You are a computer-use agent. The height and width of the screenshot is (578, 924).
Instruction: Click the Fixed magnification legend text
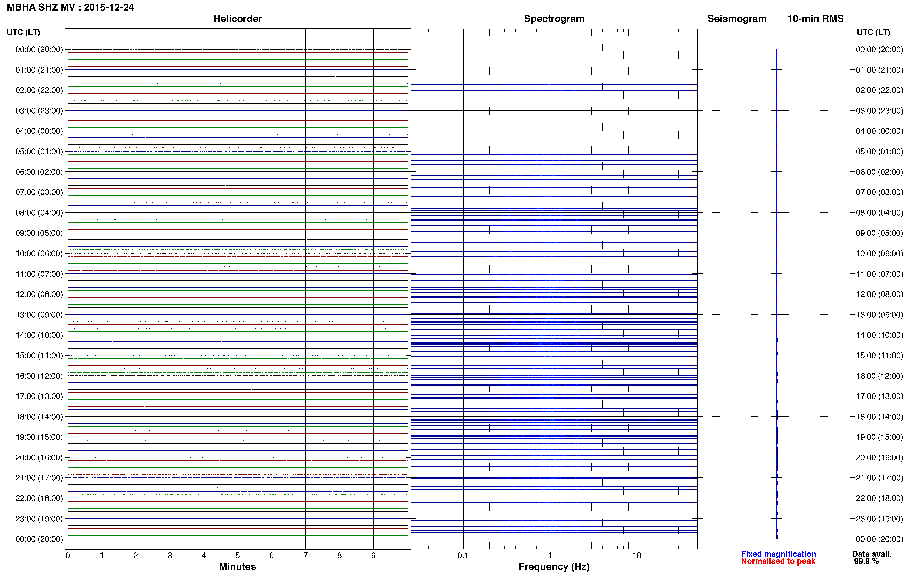778,554
